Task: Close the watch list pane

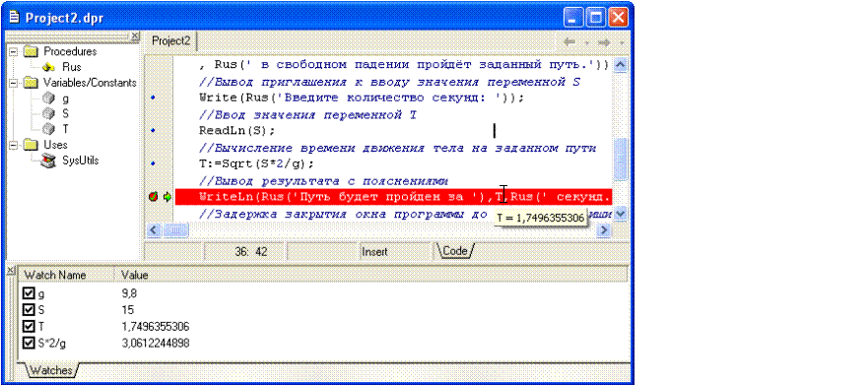Action: coord(11,270)
